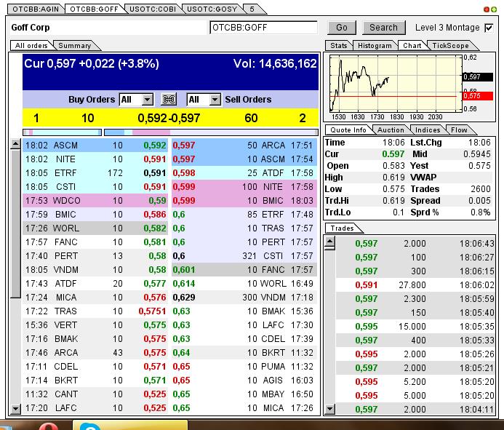Select the All orders tab
The height and width of the screenshot is (430, 504).
(31, 46)
